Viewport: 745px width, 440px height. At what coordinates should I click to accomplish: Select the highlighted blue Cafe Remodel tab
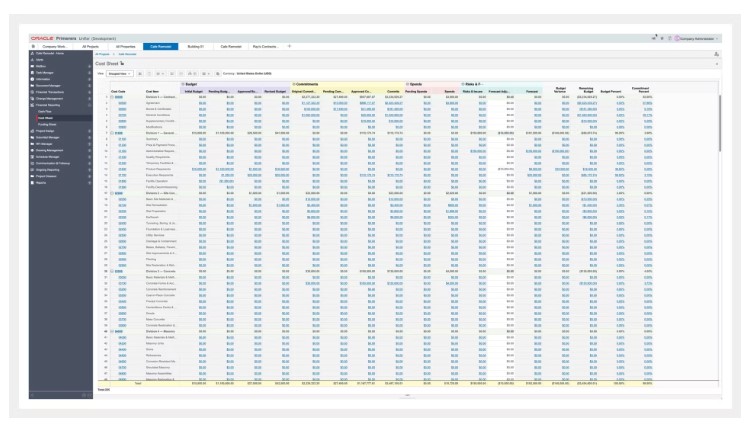tap(161, 47)
